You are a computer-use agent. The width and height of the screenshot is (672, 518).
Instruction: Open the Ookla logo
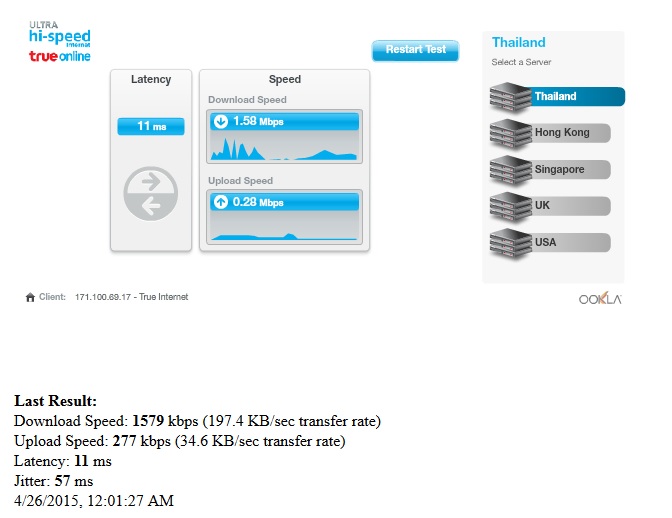point(600,299)
